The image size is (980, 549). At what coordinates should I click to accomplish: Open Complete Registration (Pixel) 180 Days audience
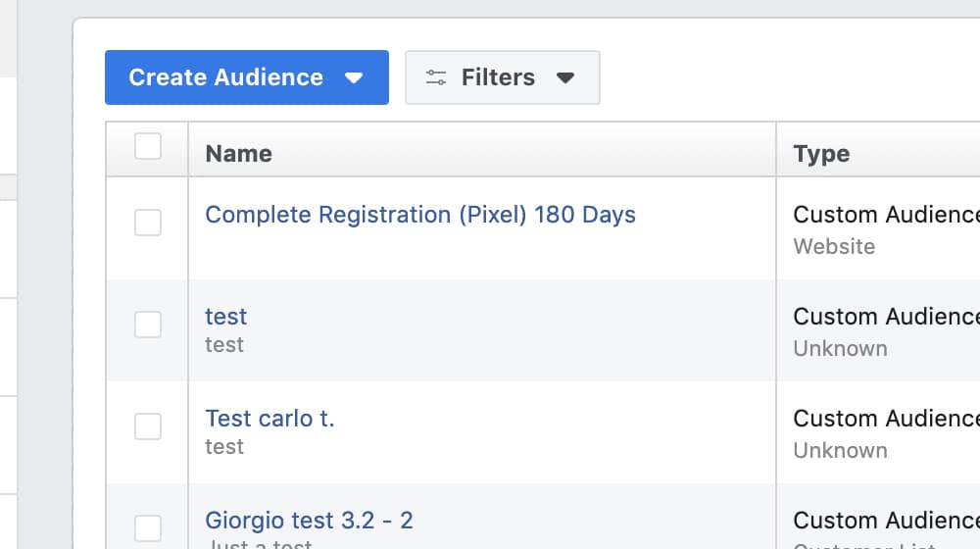click(419, 215)
